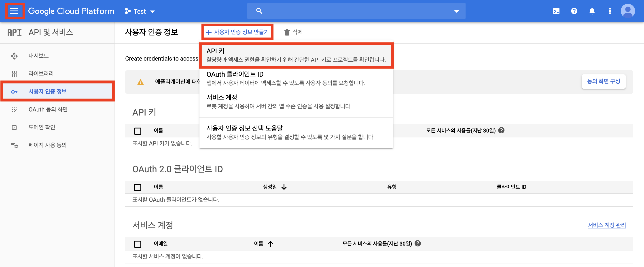Viewport: 644px width, 267px height.
Task: Open the three-dot settings menu
Action: point(610,11)
